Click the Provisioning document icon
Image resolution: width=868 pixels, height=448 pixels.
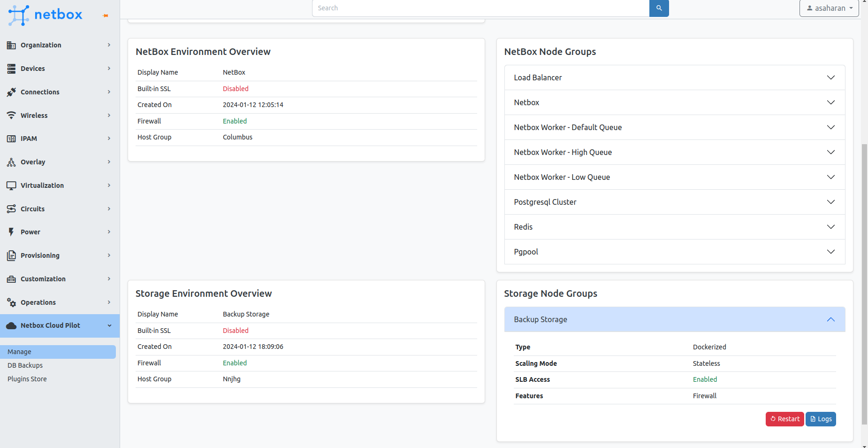click(x=11, y=255)
